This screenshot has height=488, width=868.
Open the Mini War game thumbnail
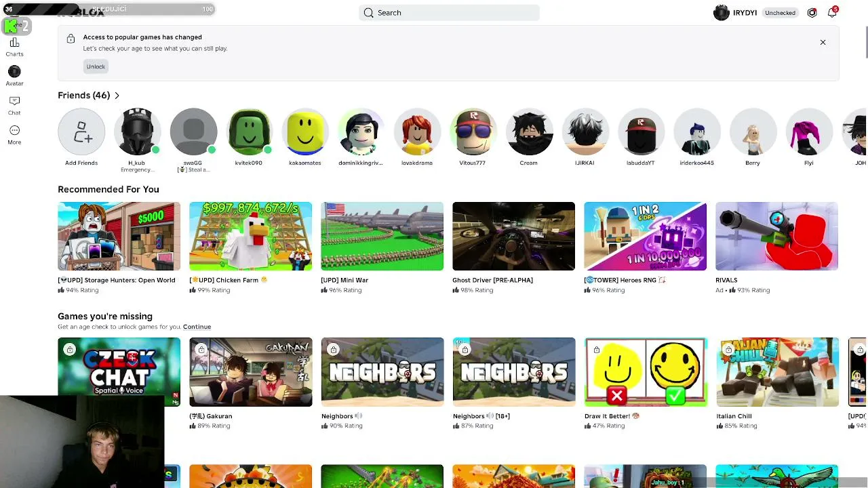(382, 236)
